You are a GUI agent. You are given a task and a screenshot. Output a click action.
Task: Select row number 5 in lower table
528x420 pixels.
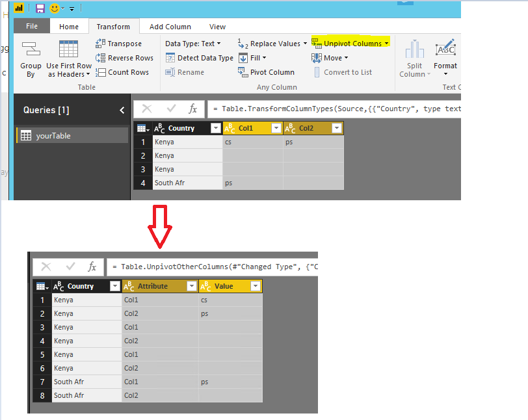[x=42, y=354]
